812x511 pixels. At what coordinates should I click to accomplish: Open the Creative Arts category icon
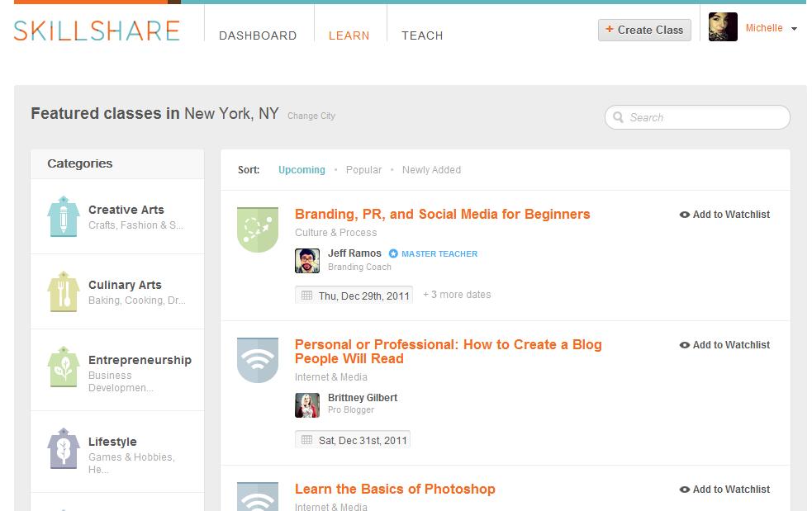[x=63, y=216]
